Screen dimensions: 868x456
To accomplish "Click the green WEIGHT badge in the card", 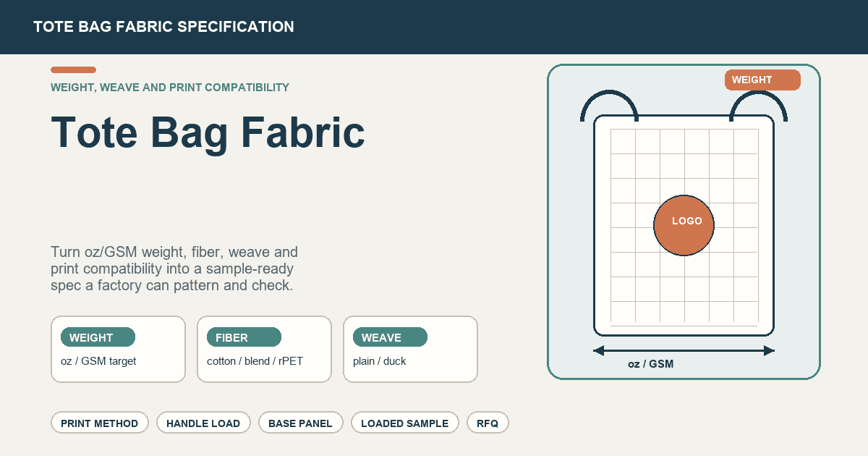I will tap(98, 337).
